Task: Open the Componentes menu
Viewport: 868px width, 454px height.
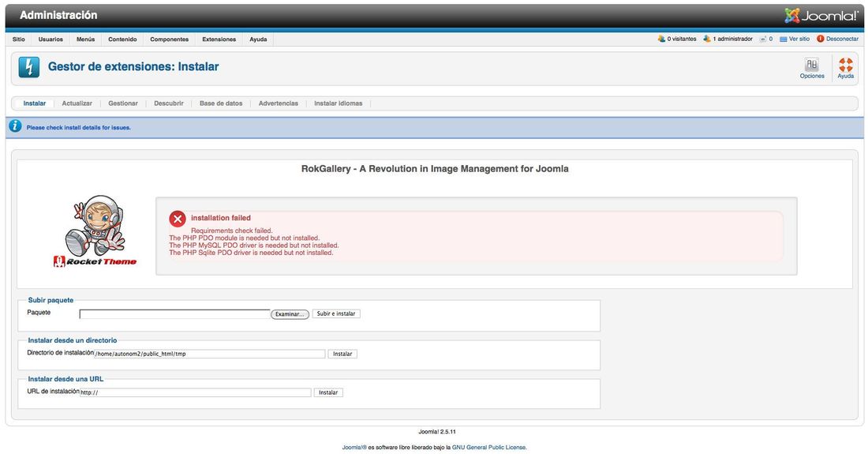Action: click(170, 39)
